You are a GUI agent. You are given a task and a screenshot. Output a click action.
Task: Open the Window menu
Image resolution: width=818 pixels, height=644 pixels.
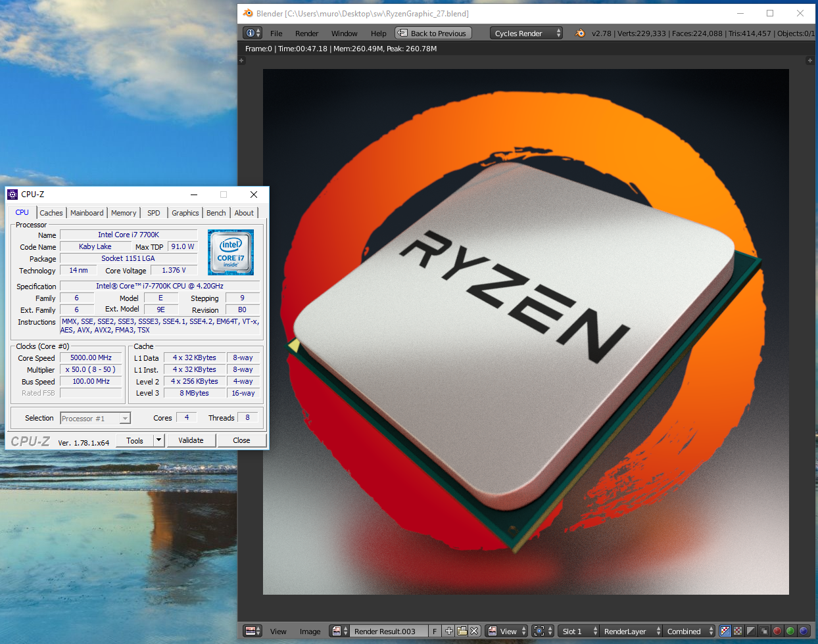[344, 34]
